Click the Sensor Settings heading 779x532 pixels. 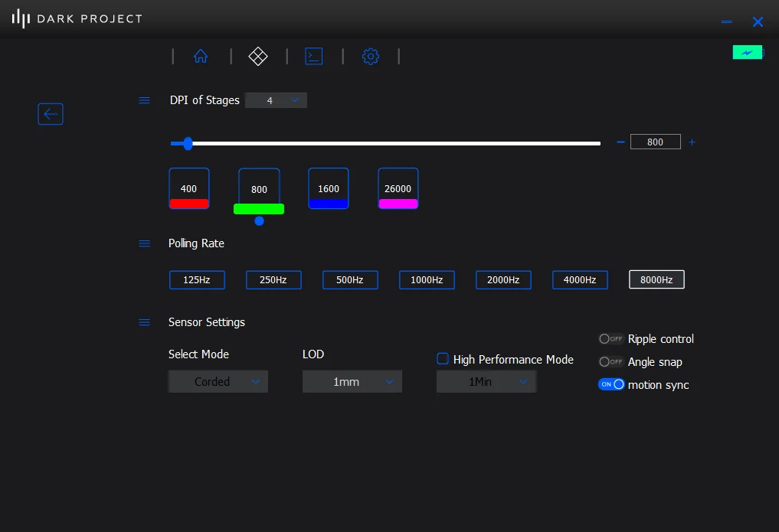coord(207,322)
